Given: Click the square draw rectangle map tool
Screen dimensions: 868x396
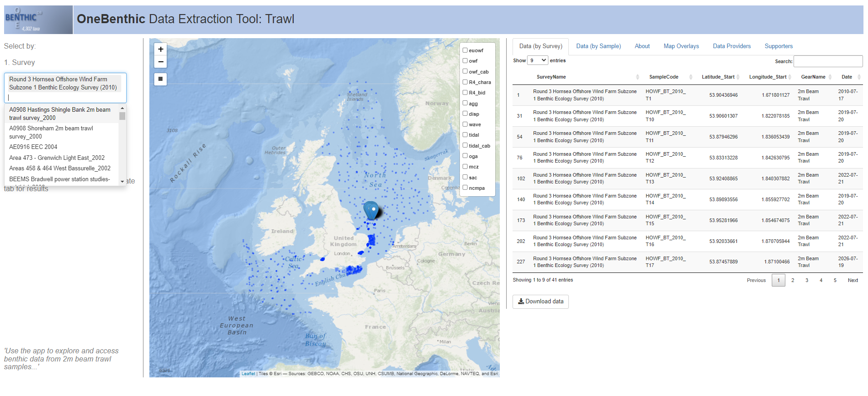Looking at the screenshot, I should (160, 79).
